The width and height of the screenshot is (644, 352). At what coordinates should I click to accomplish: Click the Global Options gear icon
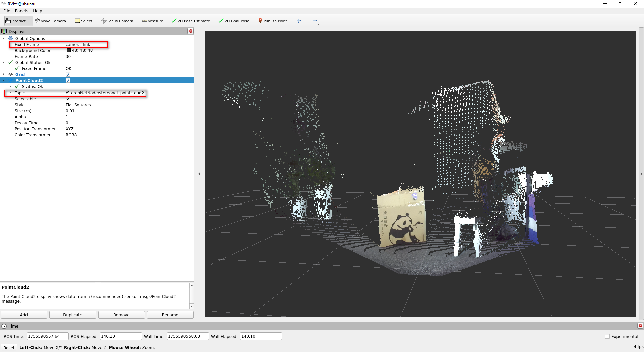[x=11, y=38]
